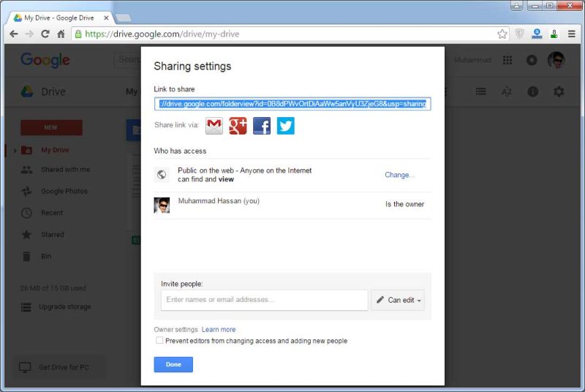
Task: Click '26 MB of 15 GB used' text
Action: 53,288
